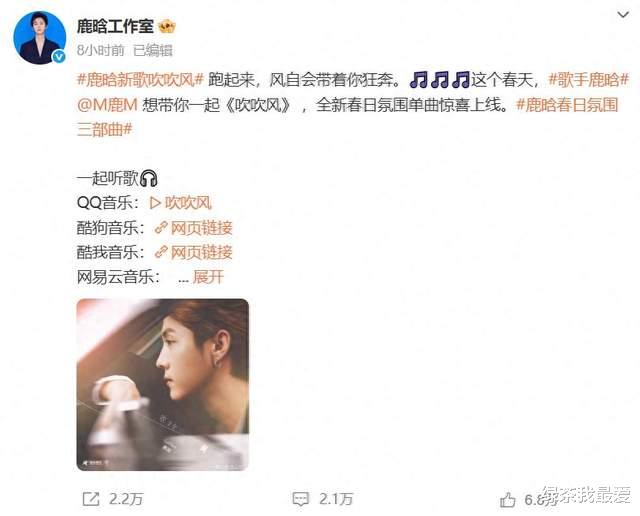This screenshot has height=516, width=640.
Task: Open hashtag #歌手鹿晗#
Action: click(589, 80)
